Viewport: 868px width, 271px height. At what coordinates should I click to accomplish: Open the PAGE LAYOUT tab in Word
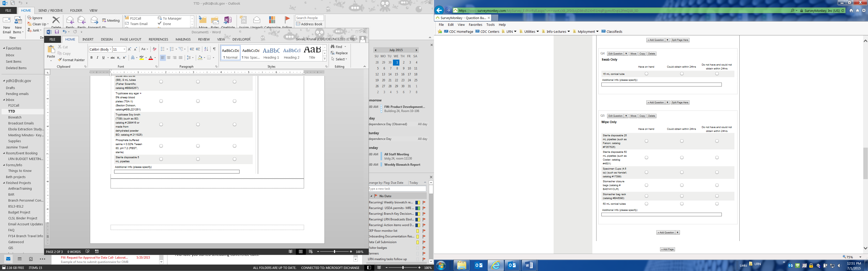(x=130, y=39)
